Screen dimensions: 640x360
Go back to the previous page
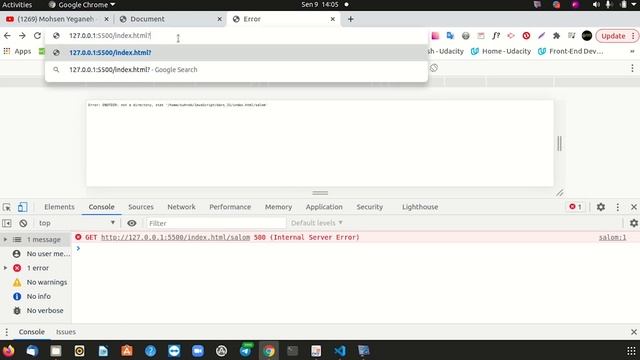pyautogui.click(x=7, y=36)
